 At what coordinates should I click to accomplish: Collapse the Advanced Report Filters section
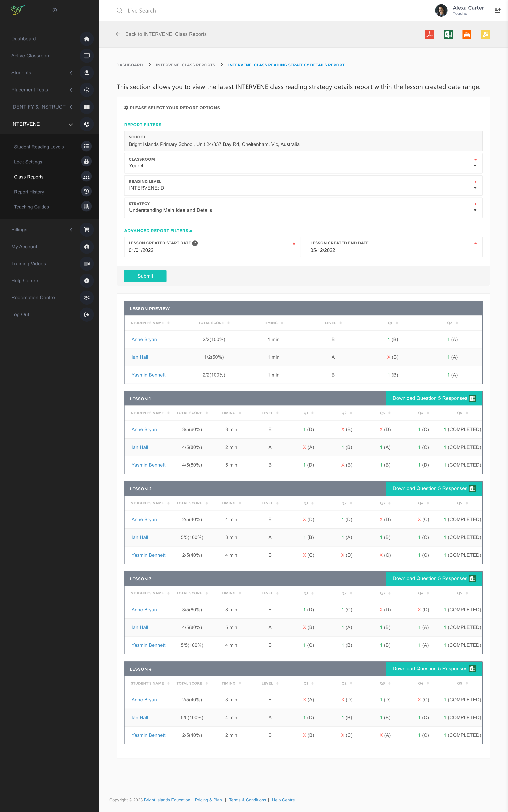pyautogui.click(x=158, y=231)
